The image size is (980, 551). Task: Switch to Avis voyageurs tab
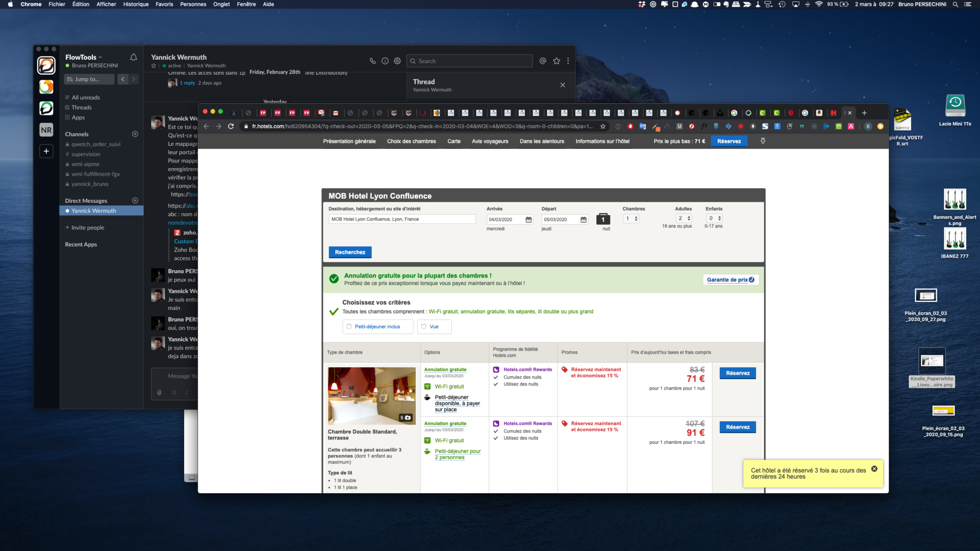coord(490,141)
